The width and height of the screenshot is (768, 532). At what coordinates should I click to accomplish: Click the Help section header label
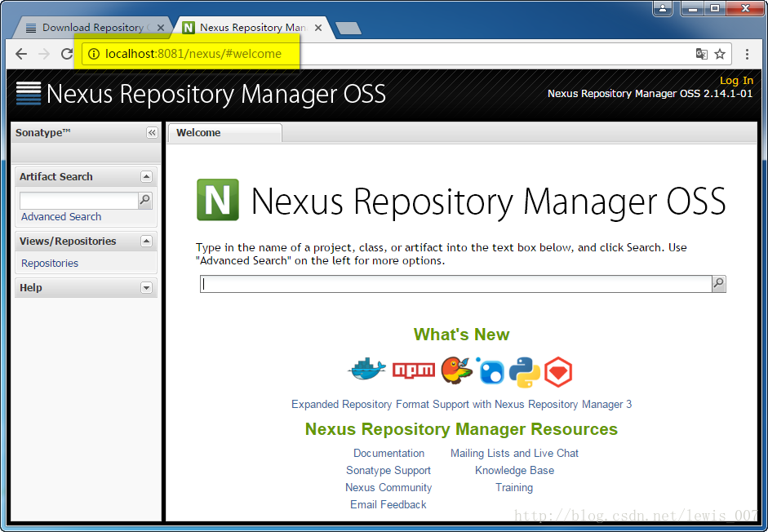(31, 287)
